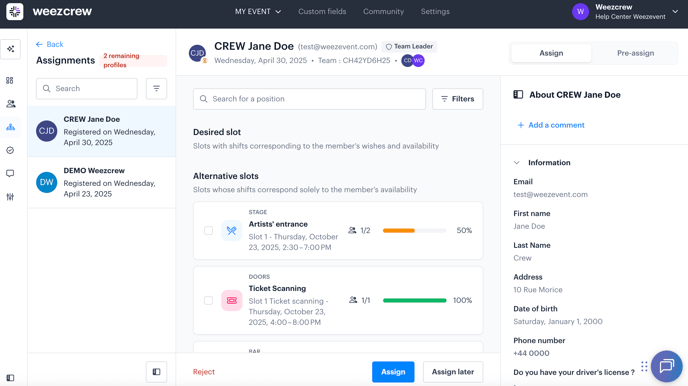Focus the Search for a position field
Screen dimensions: 688x386
pos(309,99)
